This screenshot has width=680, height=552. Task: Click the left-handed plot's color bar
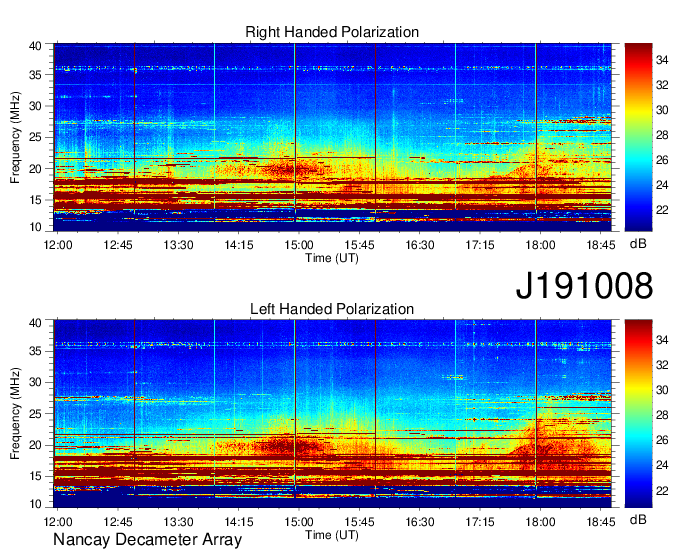coord(638,414)
